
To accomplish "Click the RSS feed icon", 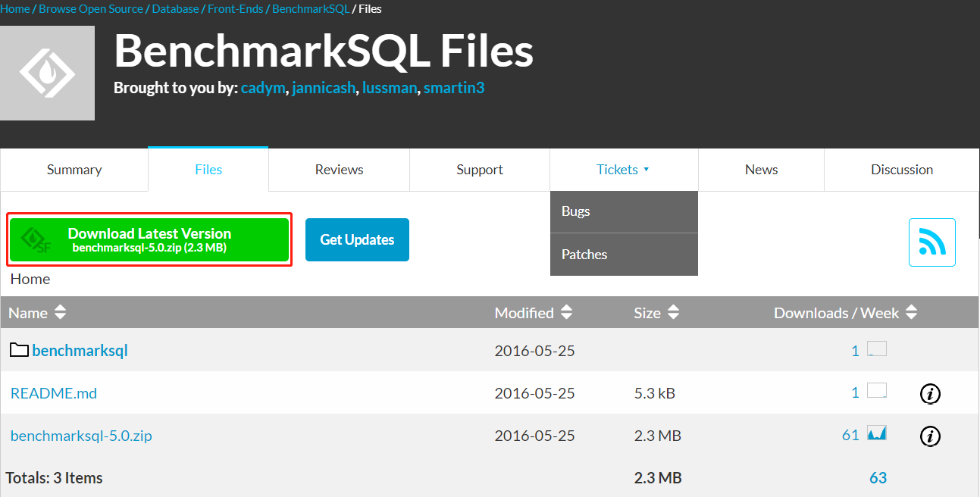I will click(x=931, y=242).
